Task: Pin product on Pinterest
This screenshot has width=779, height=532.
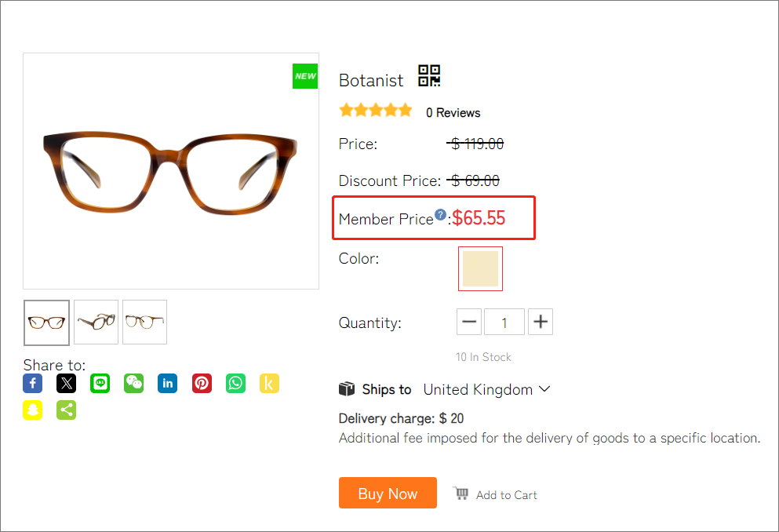Action: [202, 384]
